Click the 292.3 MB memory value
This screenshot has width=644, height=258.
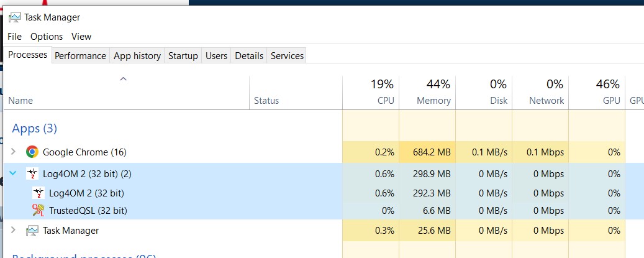432,193
